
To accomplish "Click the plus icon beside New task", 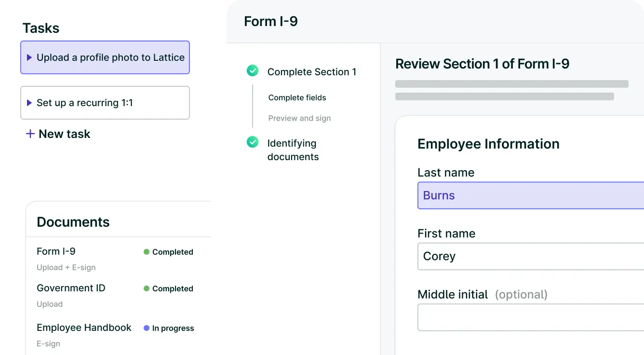I will tap(30, 134).
